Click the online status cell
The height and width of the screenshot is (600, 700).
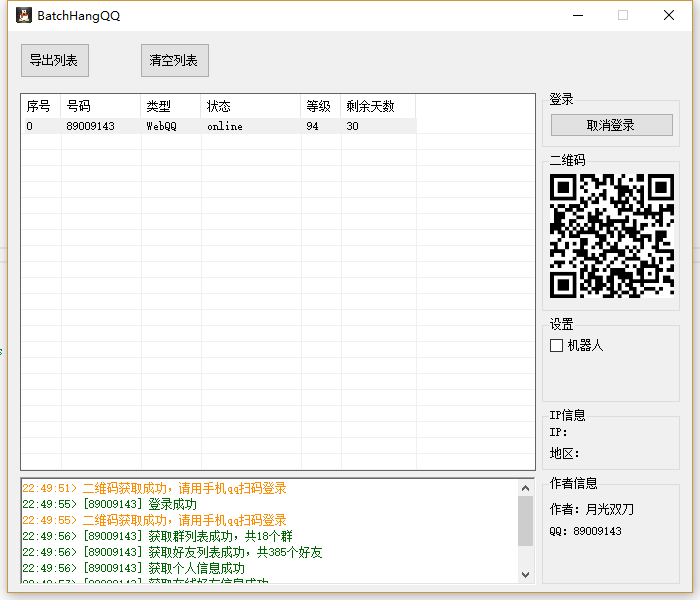[x=225, y=126]
